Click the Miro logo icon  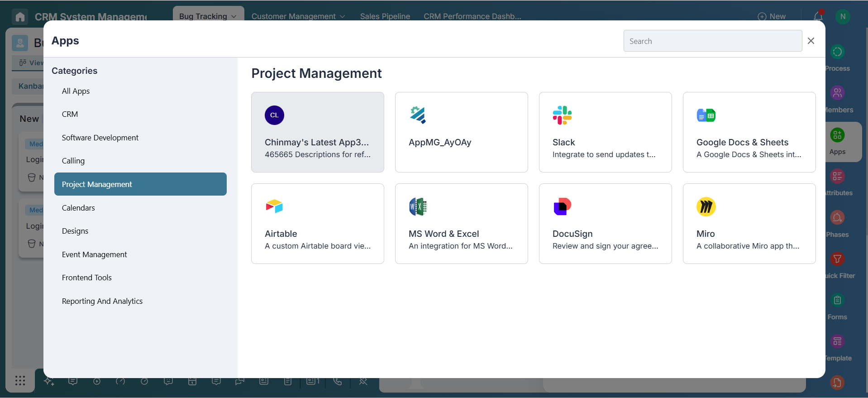point(706,206)
